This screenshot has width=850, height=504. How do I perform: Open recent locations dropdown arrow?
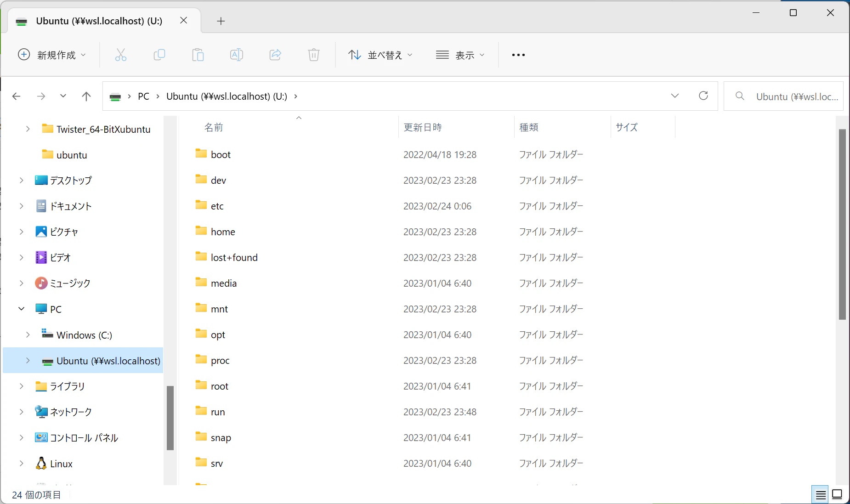click(63, 96)
